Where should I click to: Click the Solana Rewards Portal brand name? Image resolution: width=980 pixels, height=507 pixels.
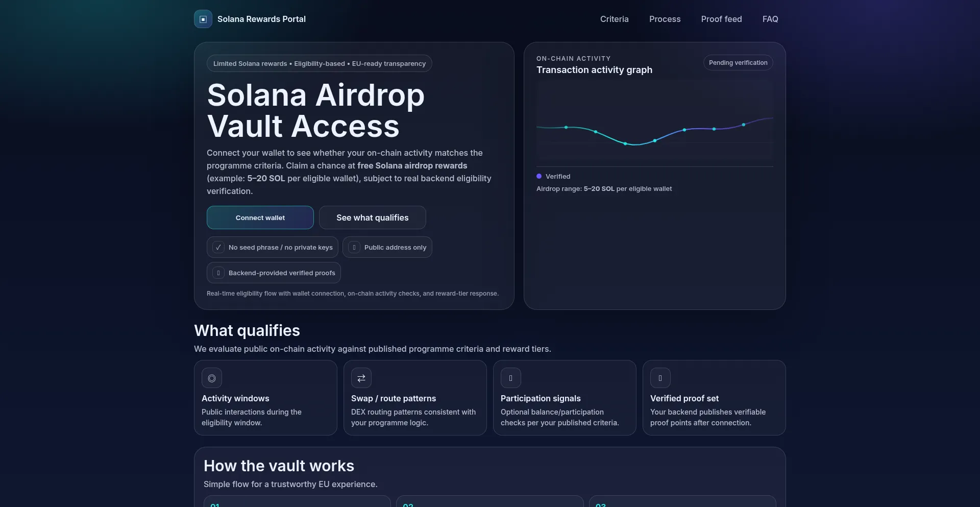coord(261,19)
